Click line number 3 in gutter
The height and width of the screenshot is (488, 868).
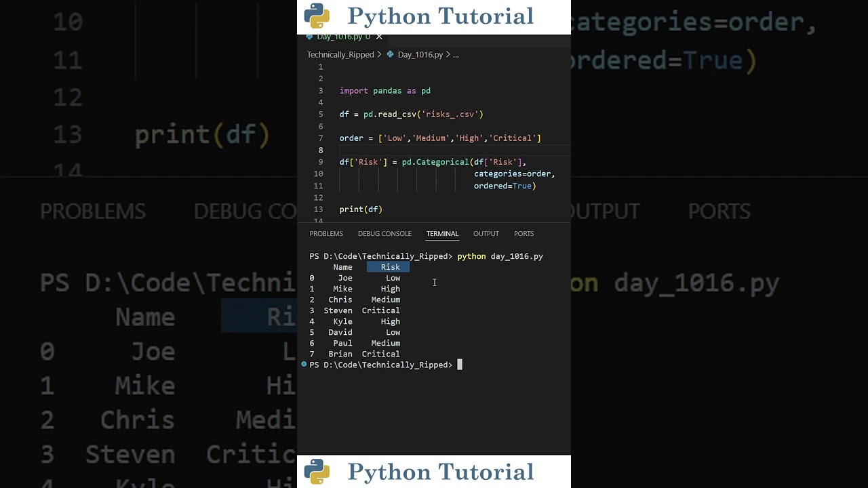[x=321, y=91]
